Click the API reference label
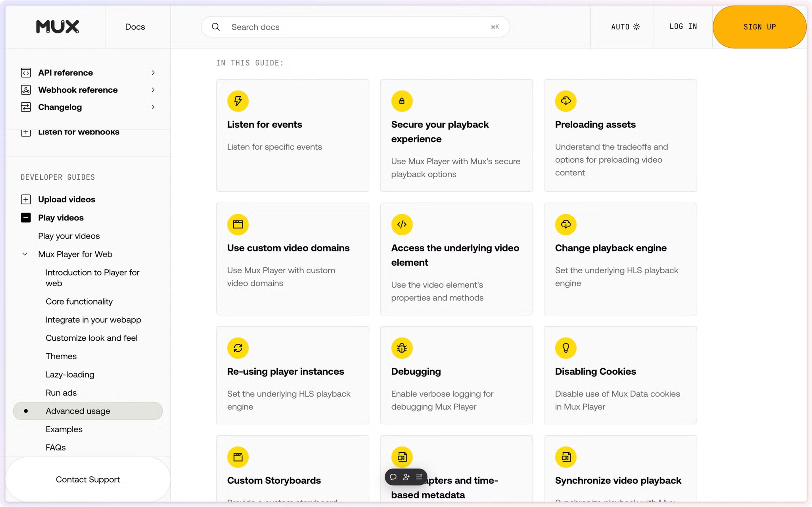 [65, 73]
